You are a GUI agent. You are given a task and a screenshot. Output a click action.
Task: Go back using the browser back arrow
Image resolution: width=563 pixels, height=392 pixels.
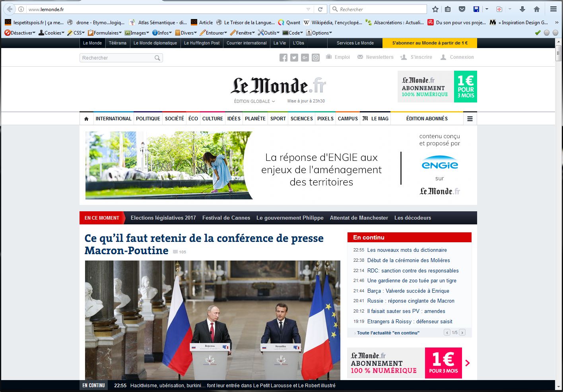click(10, 9)
